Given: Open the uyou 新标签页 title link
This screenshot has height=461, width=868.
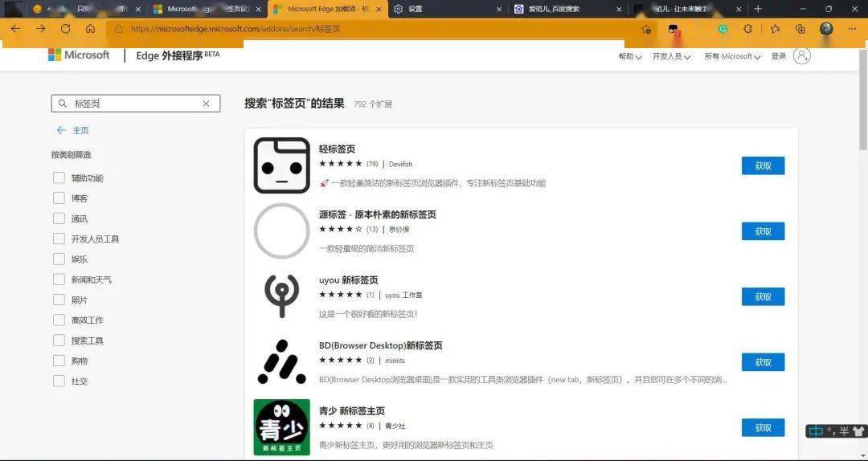Looking at the screenshot, I should [349, 280].
